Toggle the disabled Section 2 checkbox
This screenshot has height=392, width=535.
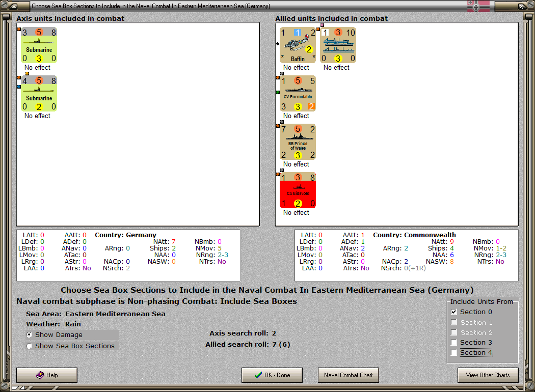tap(454, 332)
